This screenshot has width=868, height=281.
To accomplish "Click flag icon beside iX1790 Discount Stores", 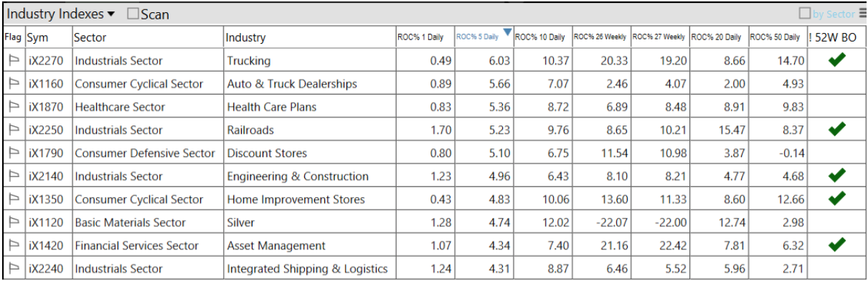I will click(x=14, y=153).
